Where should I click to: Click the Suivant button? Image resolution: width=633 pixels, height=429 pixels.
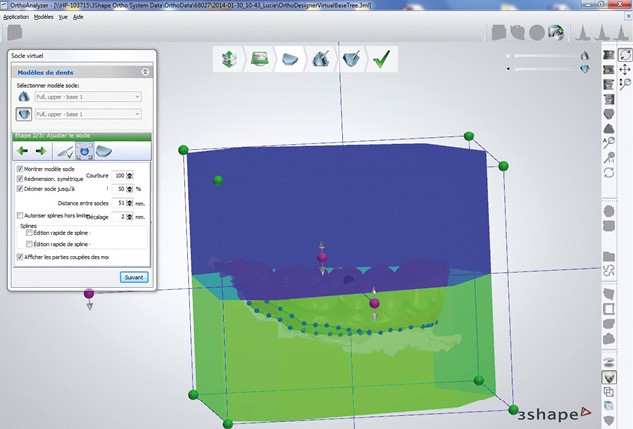click(x=134, y=277)
